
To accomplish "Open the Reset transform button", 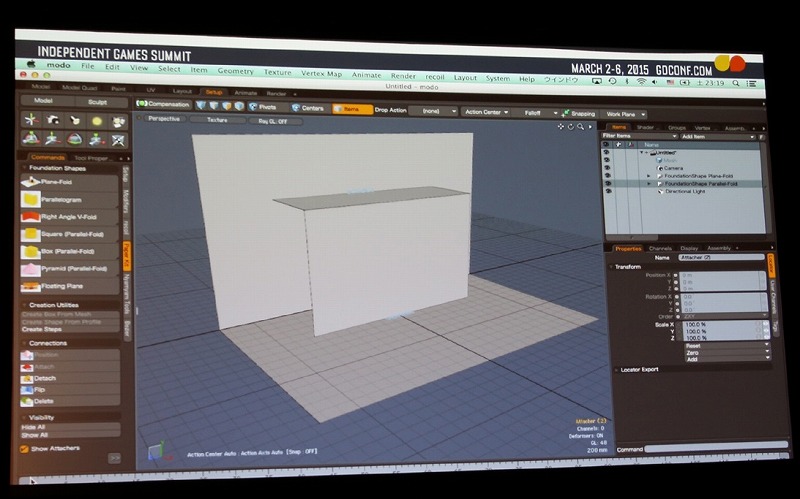I will click(727, 345).
